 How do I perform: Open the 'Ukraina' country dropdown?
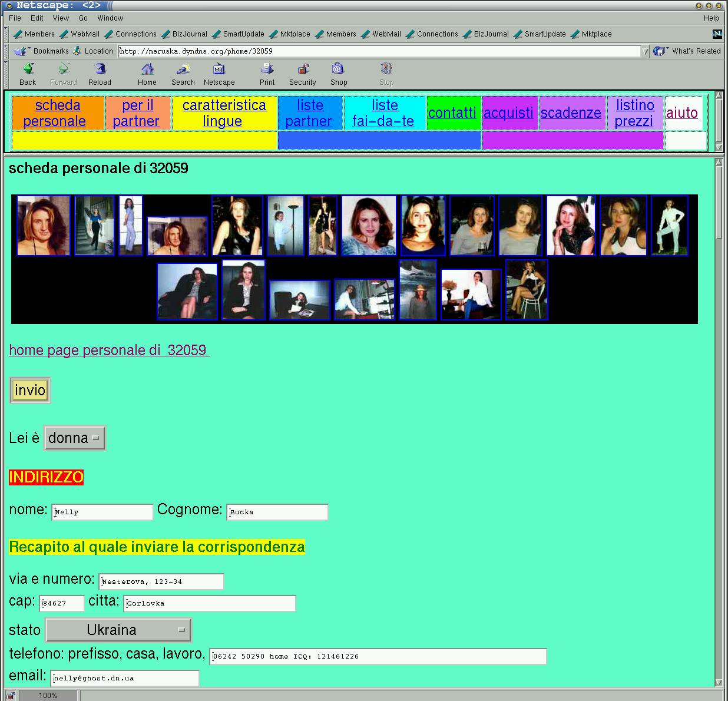[x=118, y=630]
